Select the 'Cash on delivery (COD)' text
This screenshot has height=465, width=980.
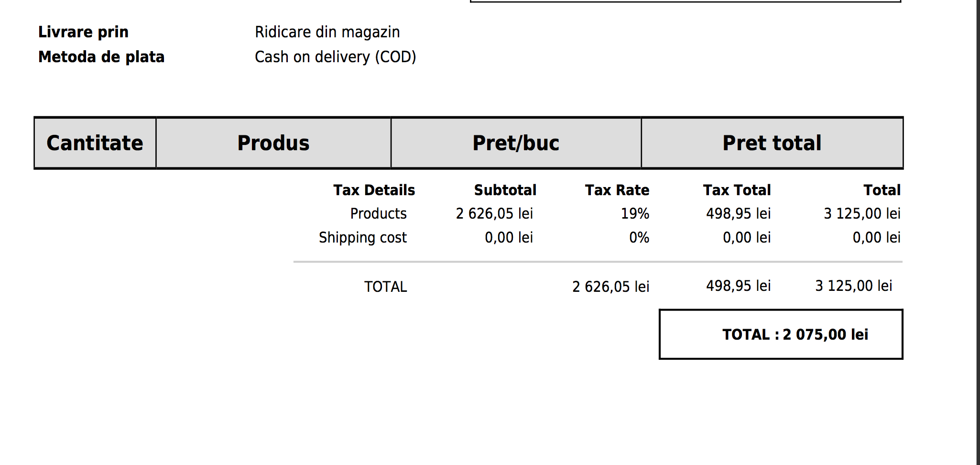tap(336, 57)
